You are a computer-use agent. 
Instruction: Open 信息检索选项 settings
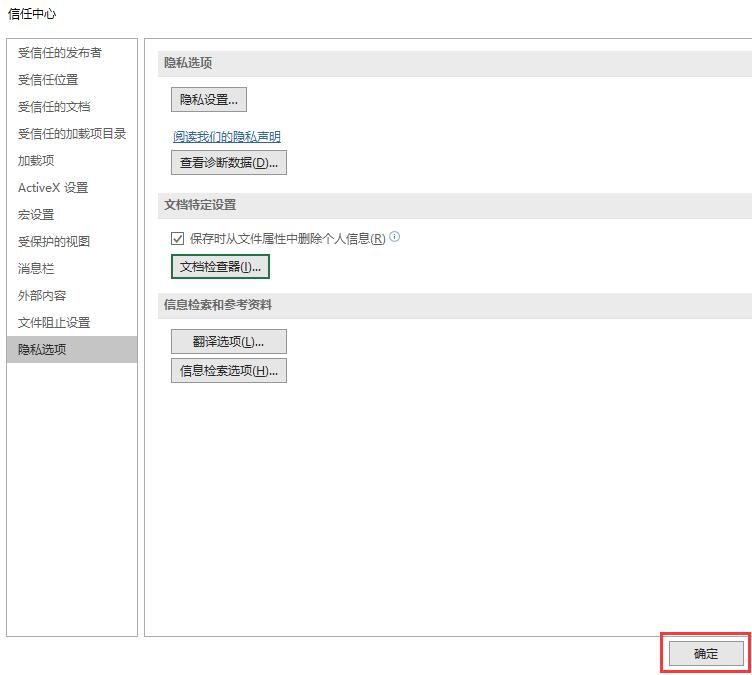point(229,371)
